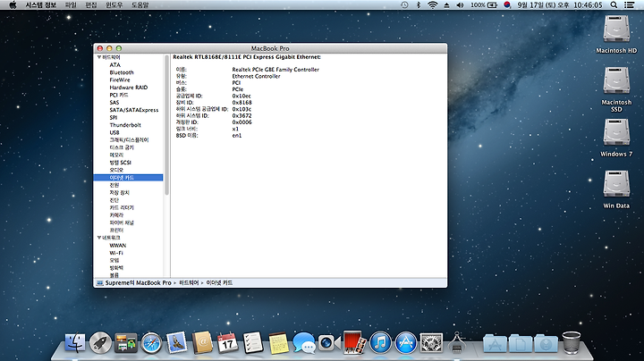644x361 pixels.
Task: Open the Trash in the Dock
Action: (572, 343)
